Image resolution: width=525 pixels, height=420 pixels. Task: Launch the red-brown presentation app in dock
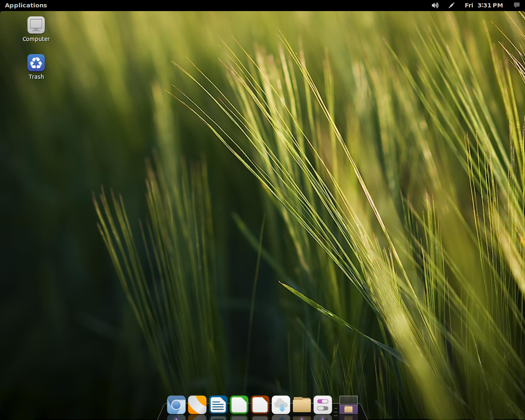260,405
